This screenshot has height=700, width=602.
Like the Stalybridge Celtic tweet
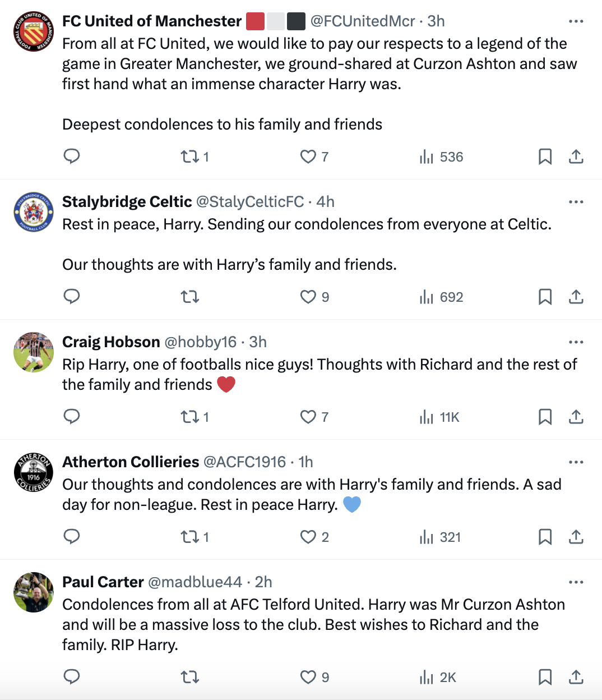[308, 297]
